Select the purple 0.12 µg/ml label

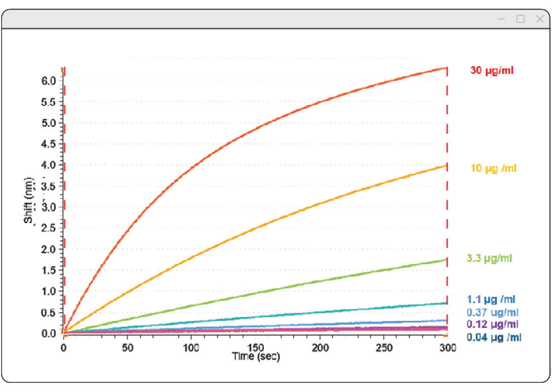pos(492,324)
